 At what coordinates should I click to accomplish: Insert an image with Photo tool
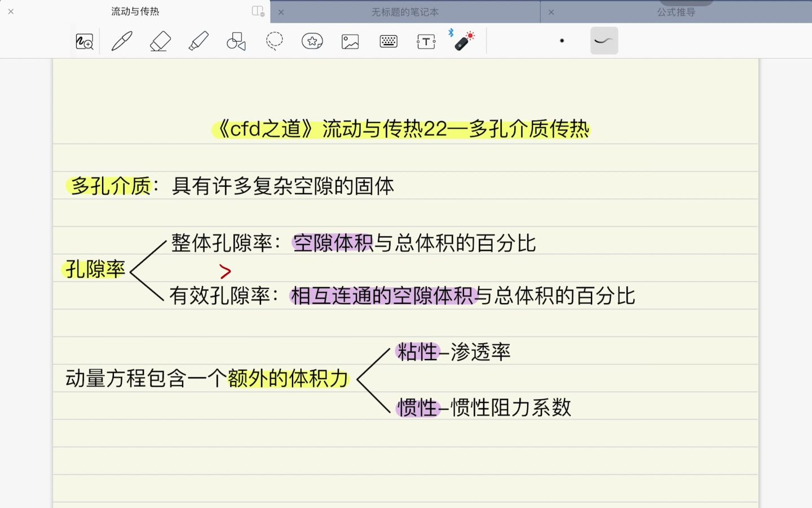coord(350,41)
